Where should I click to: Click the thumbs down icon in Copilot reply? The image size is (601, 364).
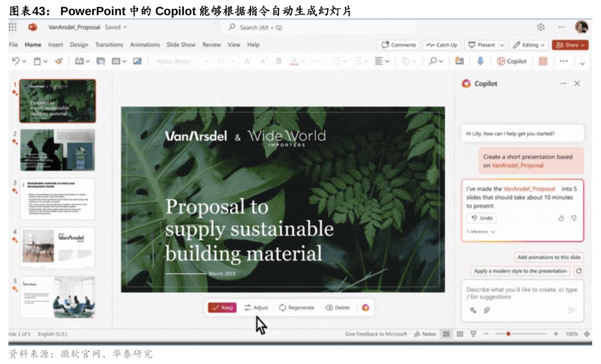[x=574, y=218]
